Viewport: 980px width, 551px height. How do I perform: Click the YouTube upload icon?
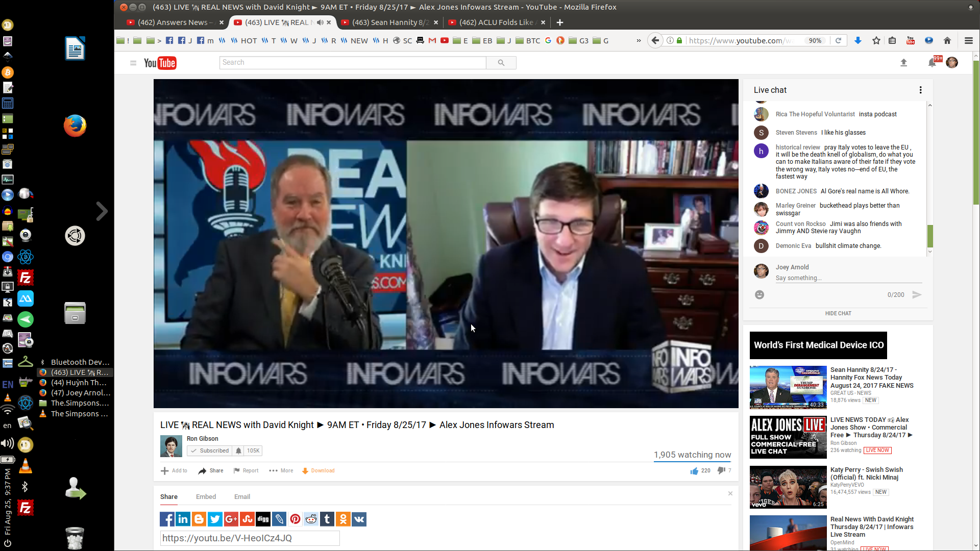903,62
